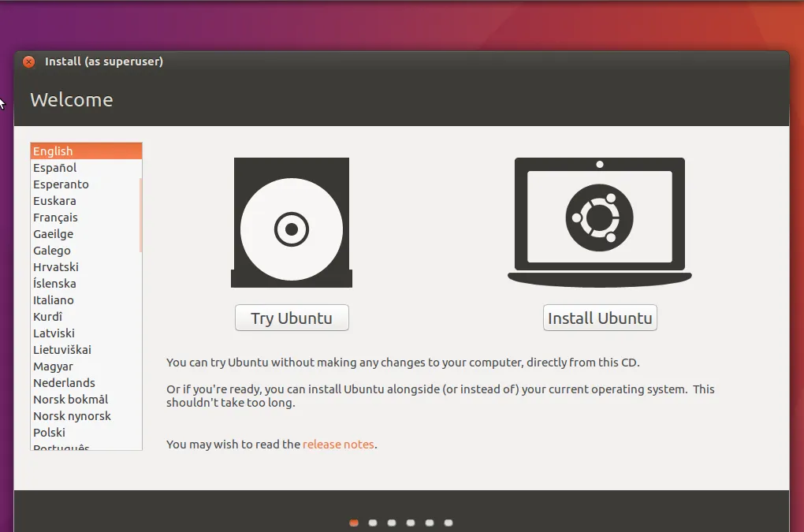Click the first orange page indicator dot
The width and height of the screenshot is (804, 532).
pos(353,522)
